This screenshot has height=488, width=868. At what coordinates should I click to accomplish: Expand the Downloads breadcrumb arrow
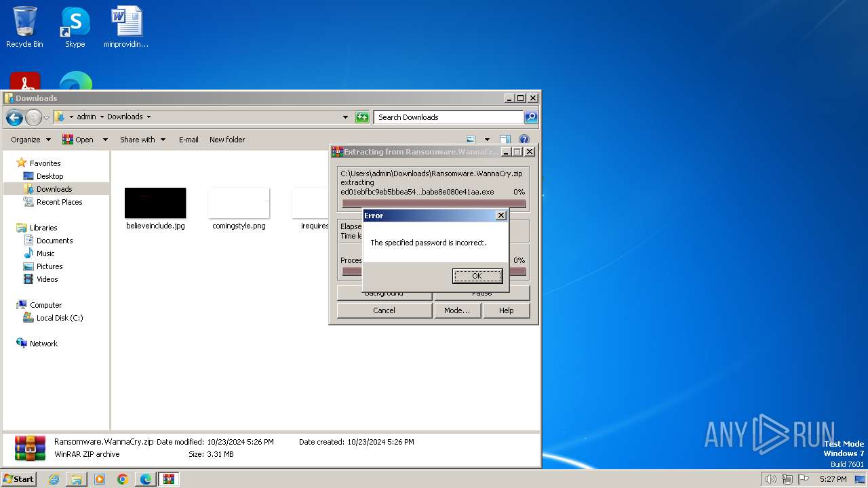149,117
